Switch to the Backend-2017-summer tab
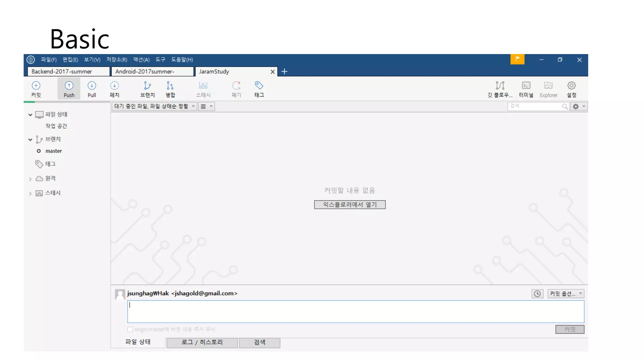The height and width of the screenshot is (362, 644). [x=69, y=72]
